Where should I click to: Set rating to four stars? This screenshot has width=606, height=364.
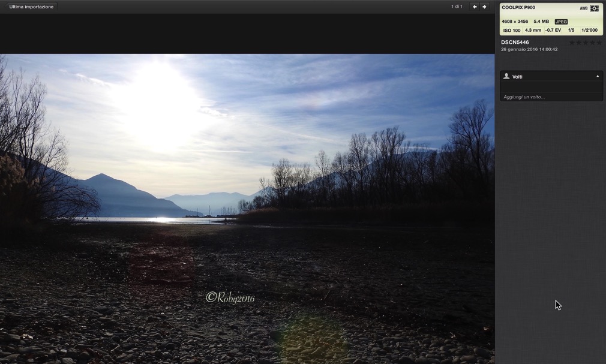(x=592, y=43)
